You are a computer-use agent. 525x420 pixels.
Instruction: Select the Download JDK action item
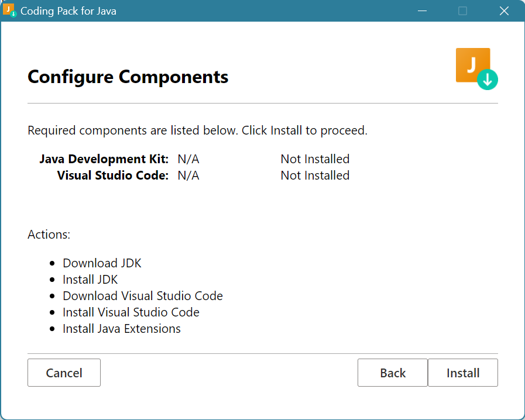click(x=102, y=263)
